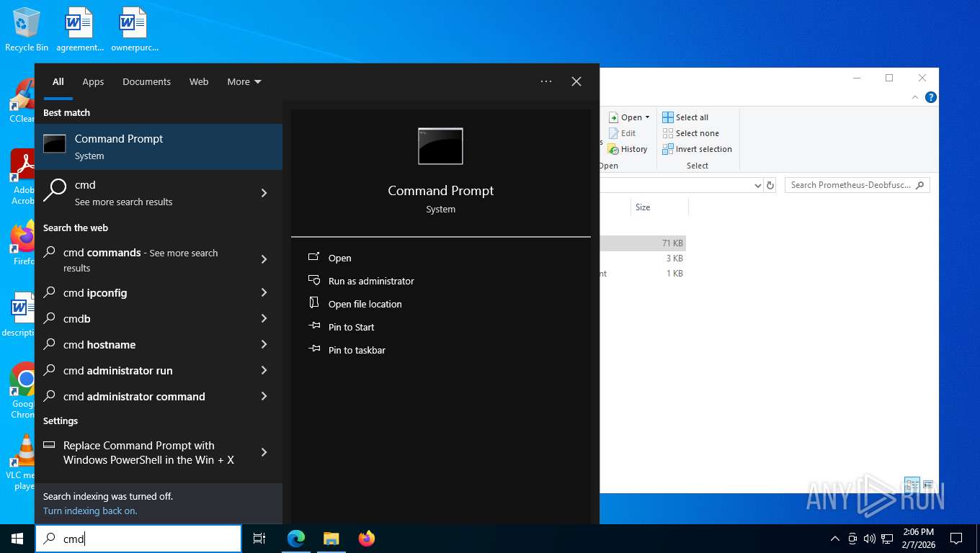
Task: Launch Firefox from the taskbar
Action: click(x=367, y=539)
